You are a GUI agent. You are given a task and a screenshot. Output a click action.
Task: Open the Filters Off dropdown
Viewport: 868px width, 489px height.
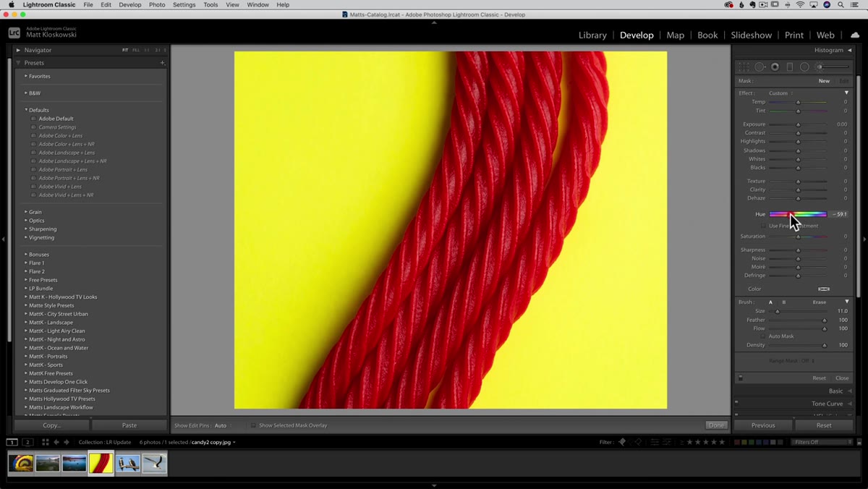(x=822, y=442)
